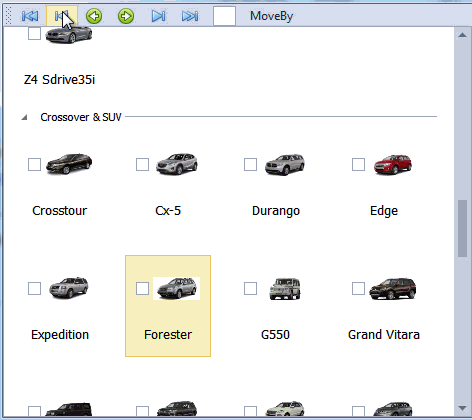
Task: Click the vertical scrollbar thumb
Action: click(x=462, y=228)
